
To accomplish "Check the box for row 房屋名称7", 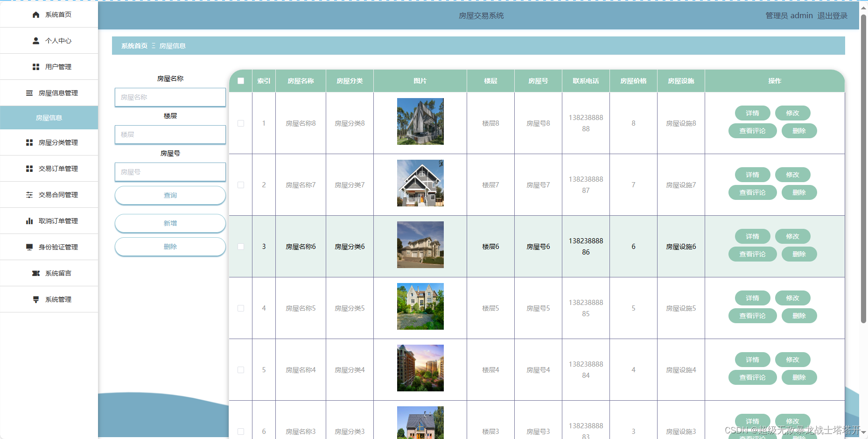I will (x=241, y=185).
